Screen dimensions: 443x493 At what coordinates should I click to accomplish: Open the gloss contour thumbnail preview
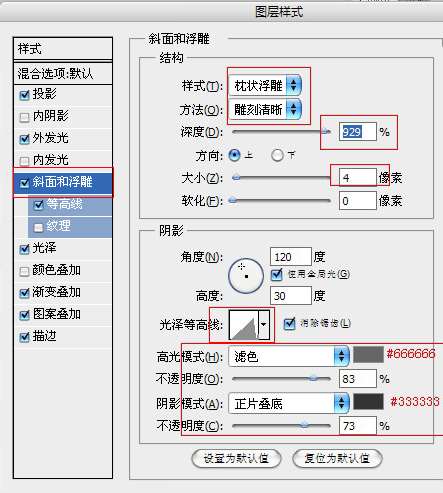(x=244, y=325)
